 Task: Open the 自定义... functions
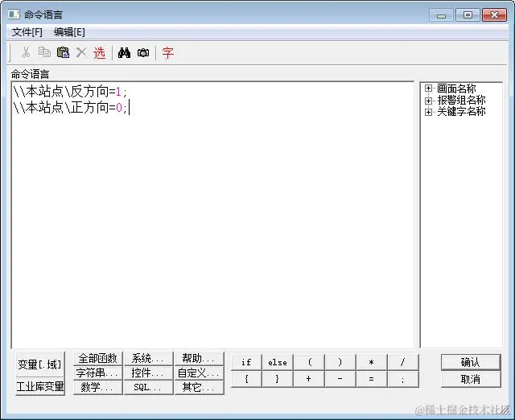tap(199, 373)
